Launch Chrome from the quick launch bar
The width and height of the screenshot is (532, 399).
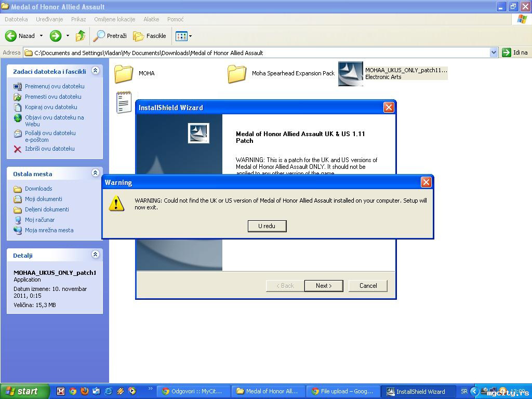[x=73, y=391]
